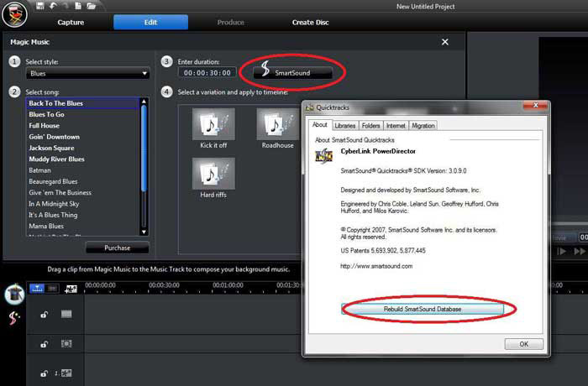Screen dimensions: 588x386
Task: Select the song Jackson Square
Action: tap(82, 148)
